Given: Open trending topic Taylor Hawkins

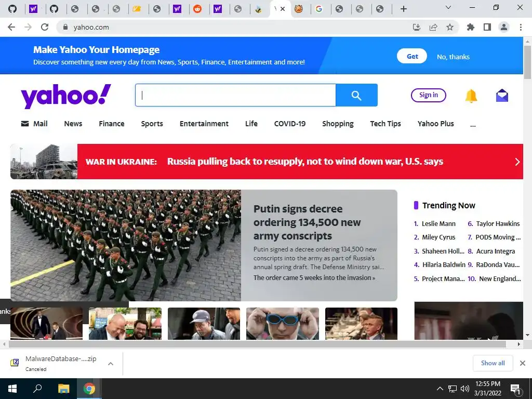Looking at the screenshot, I should click(x=498, y=223).
